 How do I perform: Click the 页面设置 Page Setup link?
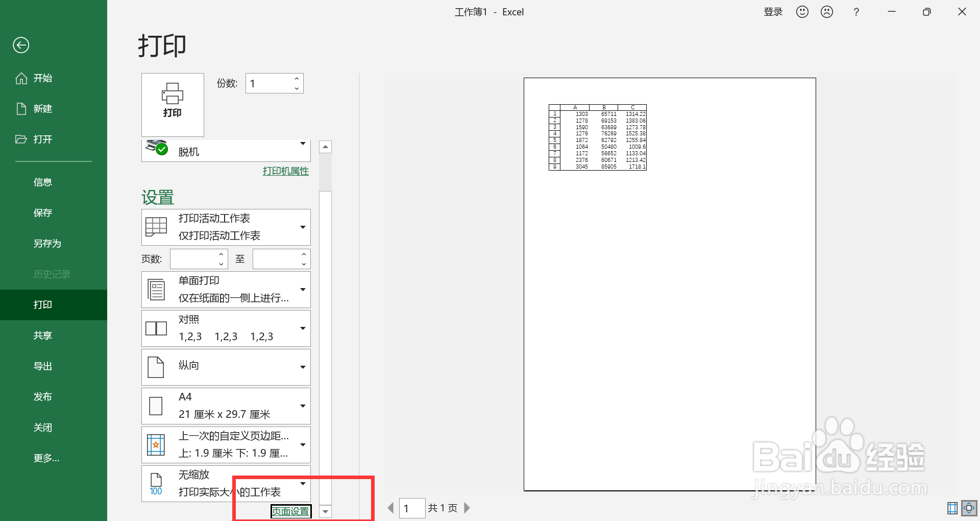pos(290,511)
